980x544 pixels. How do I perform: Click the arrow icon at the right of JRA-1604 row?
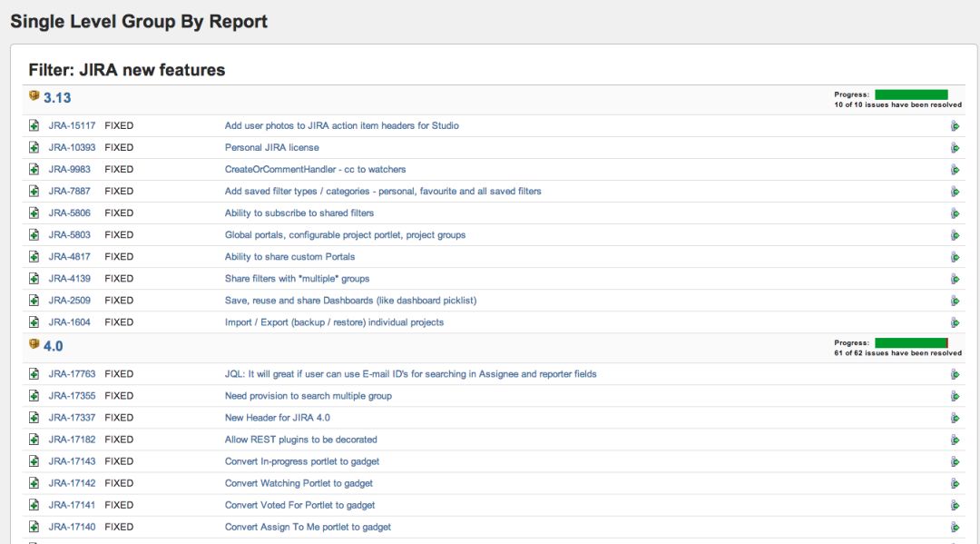pyautogui.click(x=955, y=323)
